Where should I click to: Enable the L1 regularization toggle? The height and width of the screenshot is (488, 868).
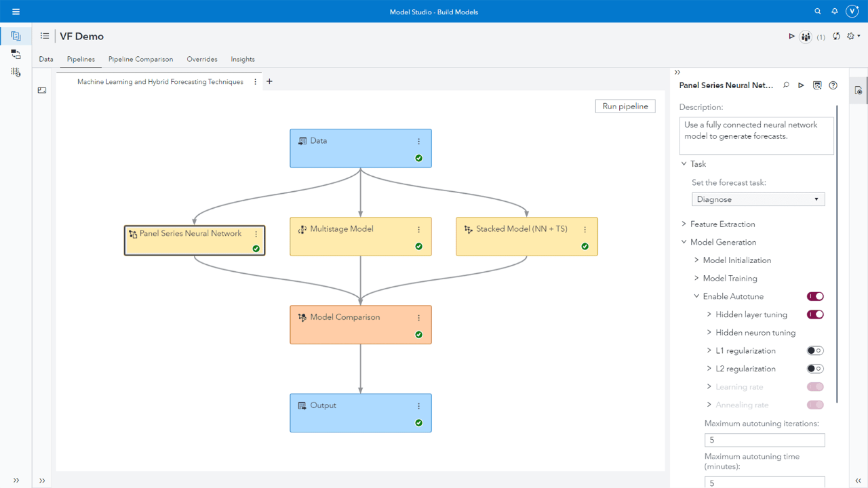pyautogui.click(x=814, y=350)
